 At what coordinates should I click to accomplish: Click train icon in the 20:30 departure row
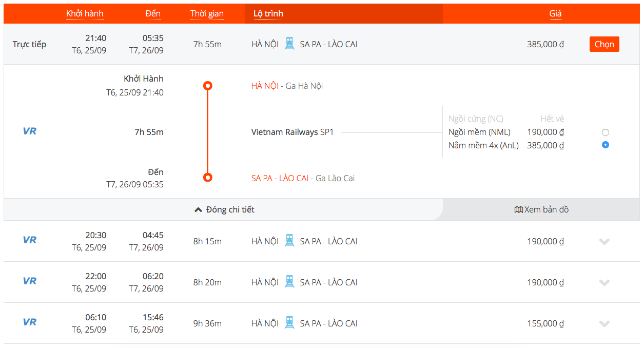tap(289, 241)
